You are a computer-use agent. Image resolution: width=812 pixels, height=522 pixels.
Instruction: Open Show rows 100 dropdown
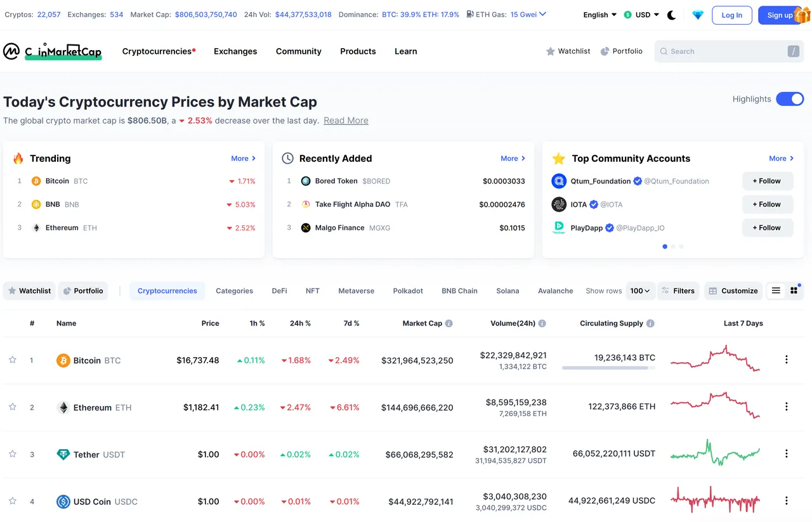click(x=640, y=290)
